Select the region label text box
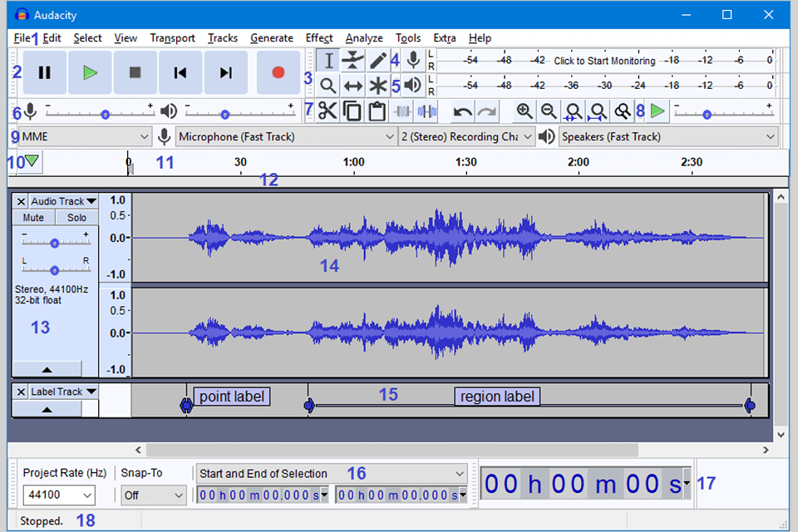The width and height of the screenshot is (798, 532). point(497,397)
